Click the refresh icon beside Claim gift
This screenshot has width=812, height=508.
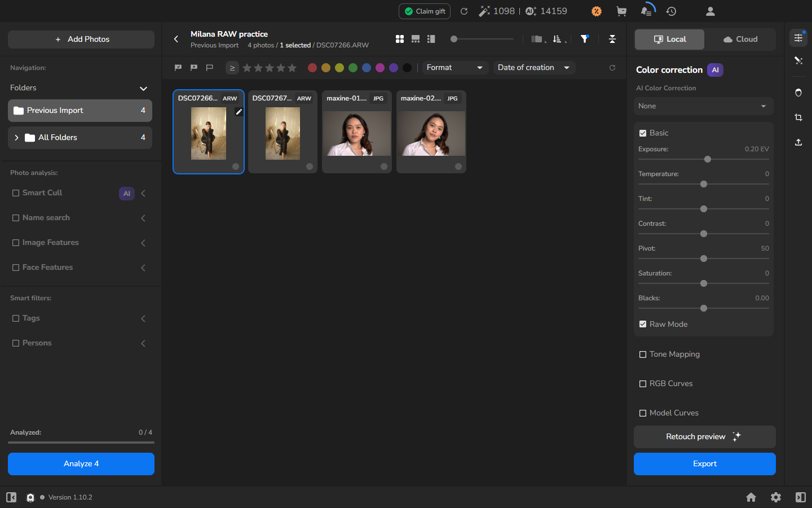pyautogui.click(x=464, y=11)
